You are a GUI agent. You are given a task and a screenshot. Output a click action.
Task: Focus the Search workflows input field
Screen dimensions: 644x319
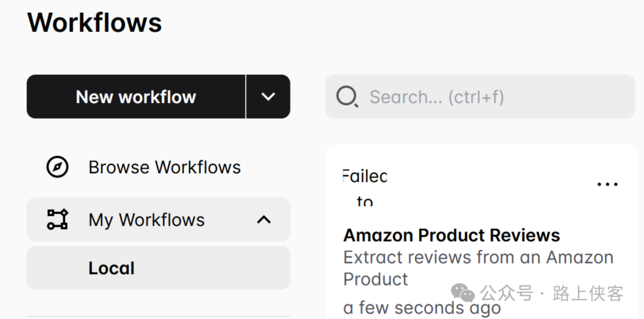point(495,97)
